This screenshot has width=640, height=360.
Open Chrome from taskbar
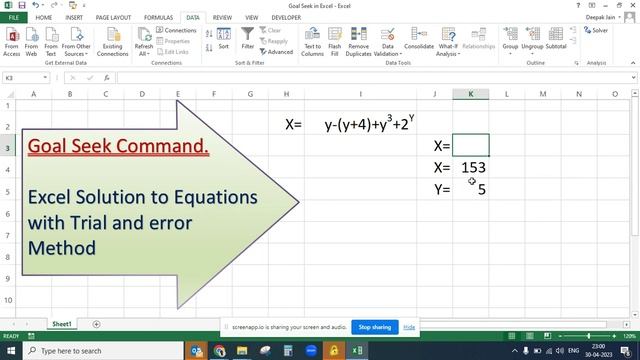point(219,351)
